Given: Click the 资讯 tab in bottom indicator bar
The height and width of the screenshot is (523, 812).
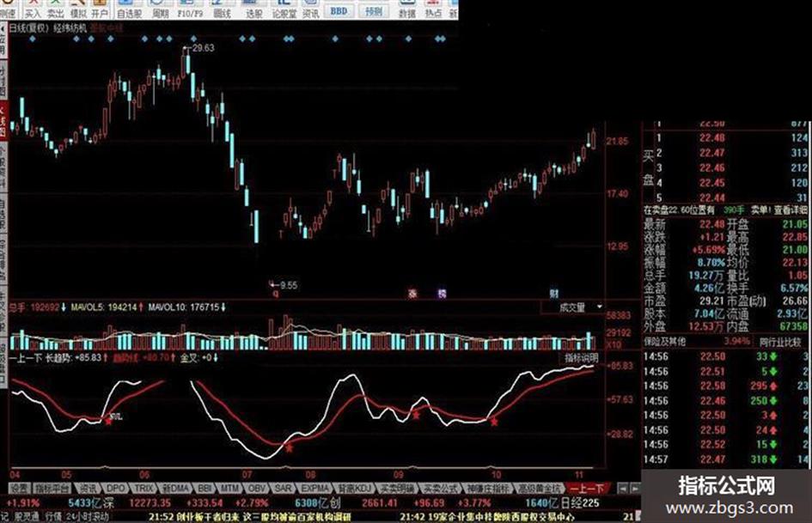Looking at the screenshot, I should click(87, 489).
